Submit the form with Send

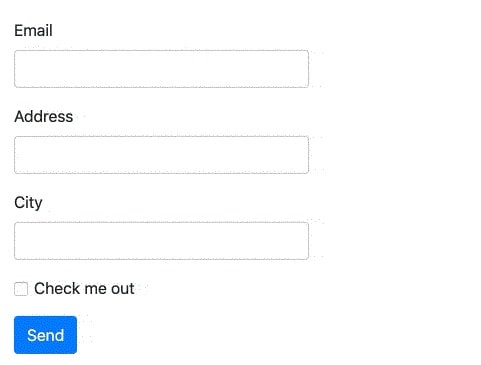coord(45,335)
